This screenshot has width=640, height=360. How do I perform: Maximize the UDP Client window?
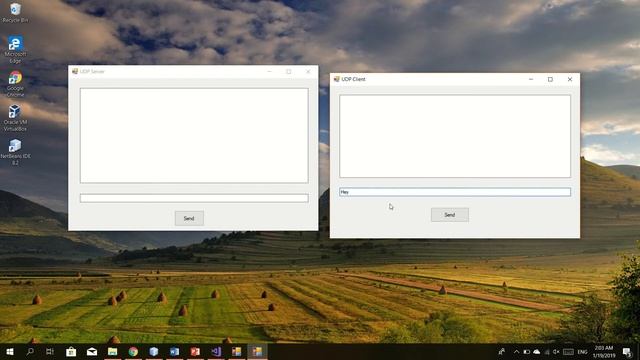(x=550, y=79)
